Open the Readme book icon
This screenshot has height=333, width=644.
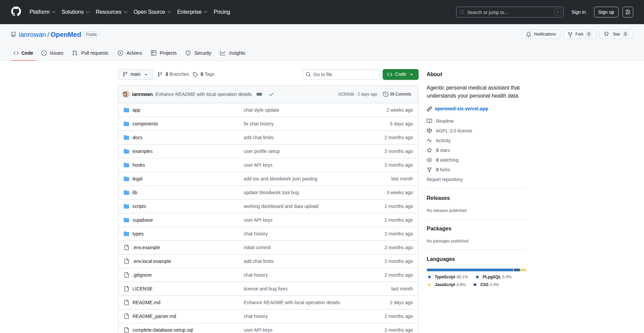point(430,121)
